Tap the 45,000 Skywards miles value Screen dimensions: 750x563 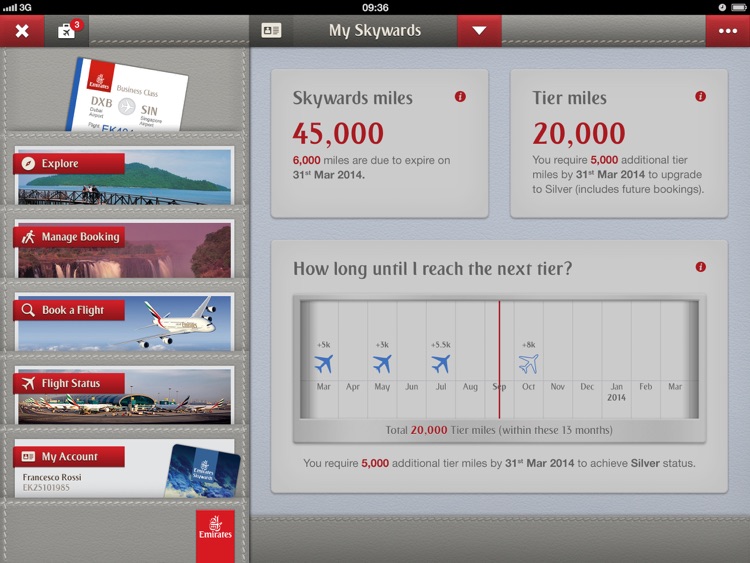(338, 133)
